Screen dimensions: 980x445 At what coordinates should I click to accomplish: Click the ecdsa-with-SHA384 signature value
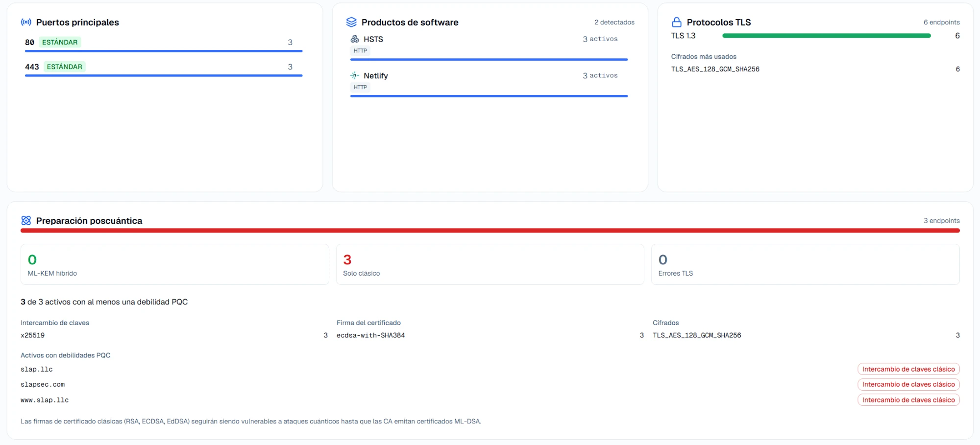(371, 335)
